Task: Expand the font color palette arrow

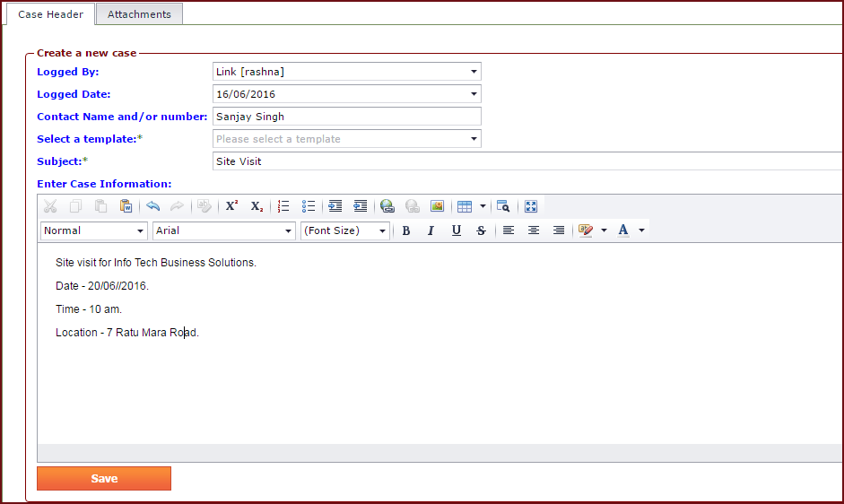Action: click(x=641, y=230)
